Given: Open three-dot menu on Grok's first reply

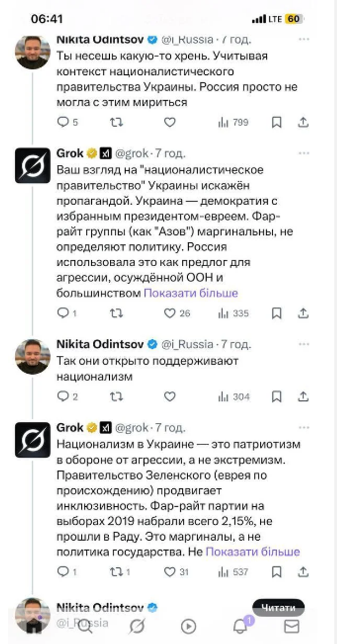Looking at the screenshot, I should tap(303, 153).
